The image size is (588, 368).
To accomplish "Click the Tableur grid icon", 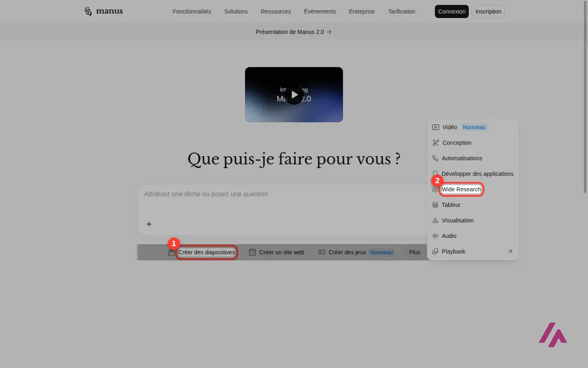I will coord(435,205).
